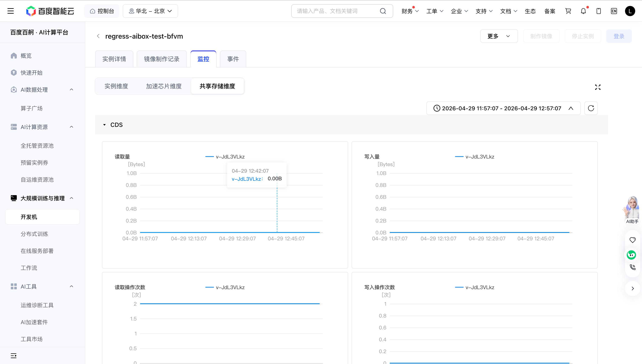Open the hamburger menu in the header
This screenshot has width=642, height=364.
[x=10, y=11]
